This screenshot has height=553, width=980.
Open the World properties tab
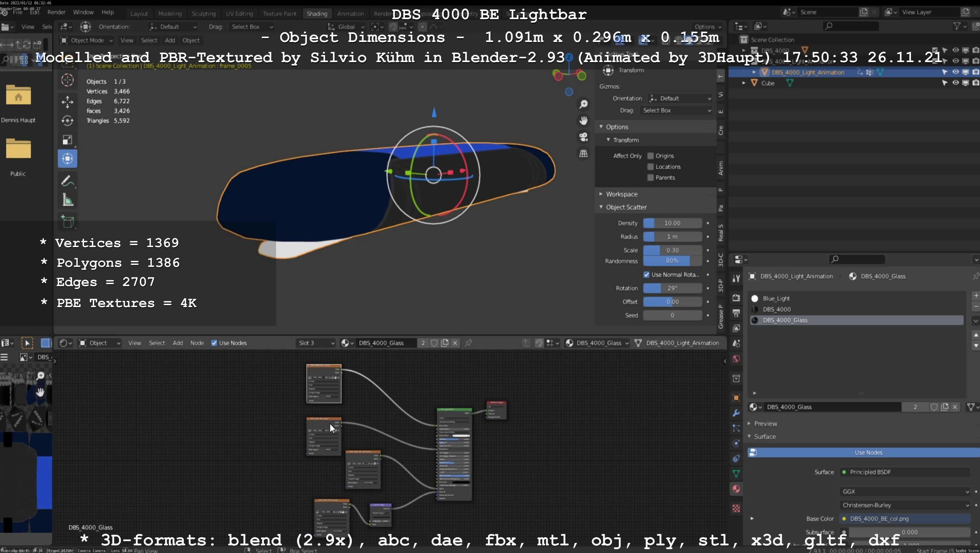pos(736,359)
